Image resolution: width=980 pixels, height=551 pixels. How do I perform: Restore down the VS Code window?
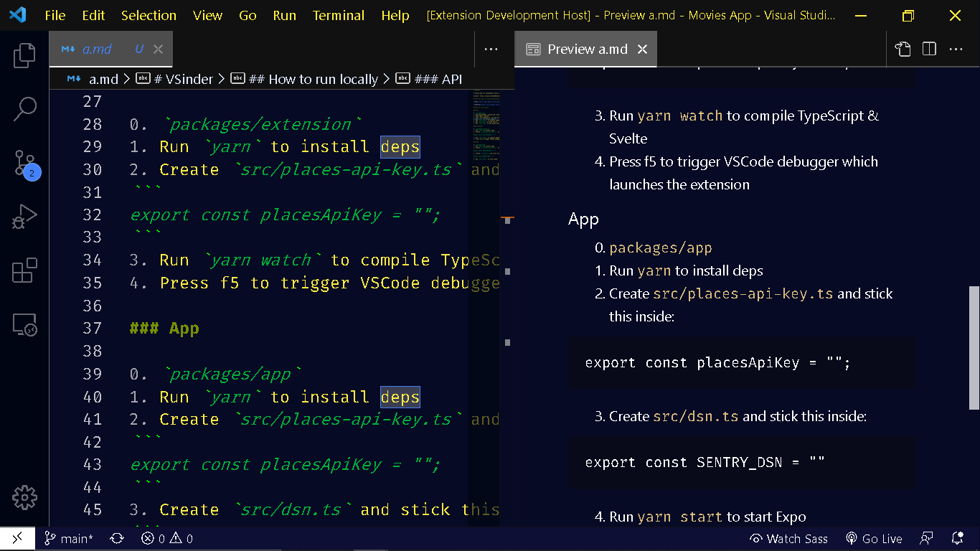click(x=908, y=15)
